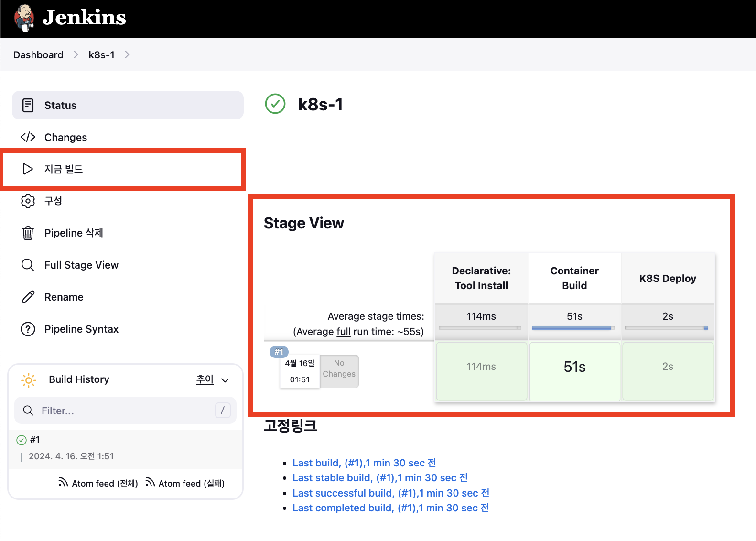Click the underlined 'full' run time text
This screenshot has height=541, width=756.
click(x=344, y=332)
